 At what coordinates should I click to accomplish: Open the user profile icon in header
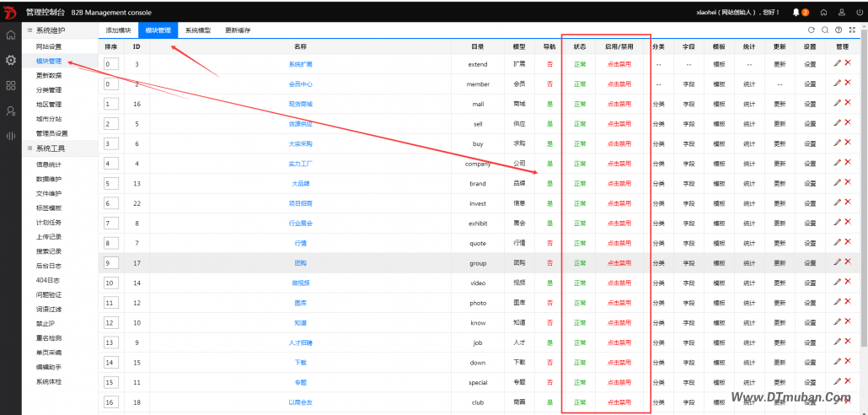(841, 13)
